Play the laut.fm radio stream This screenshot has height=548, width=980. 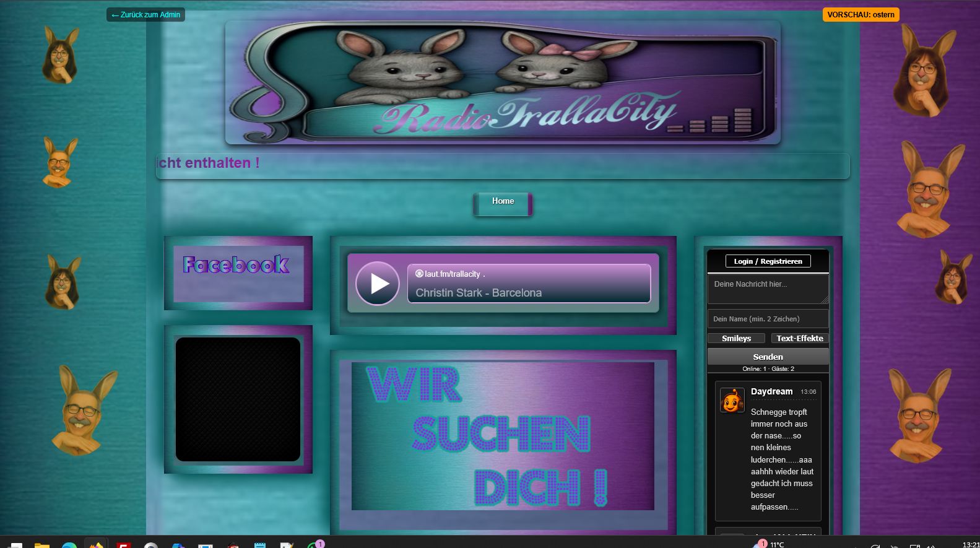pos(377,284)
